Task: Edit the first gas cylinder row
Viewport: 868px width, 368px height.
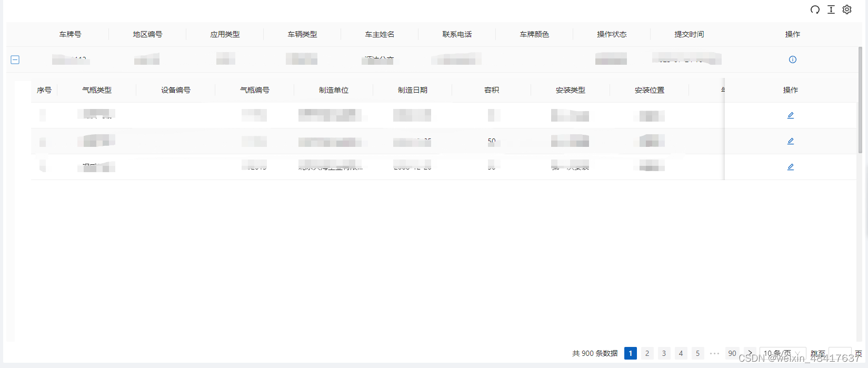Action: tap(791, 115)
